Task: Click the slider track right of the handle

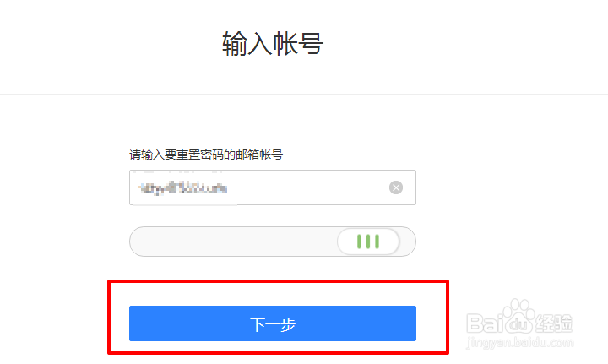Action: (407, 242)
